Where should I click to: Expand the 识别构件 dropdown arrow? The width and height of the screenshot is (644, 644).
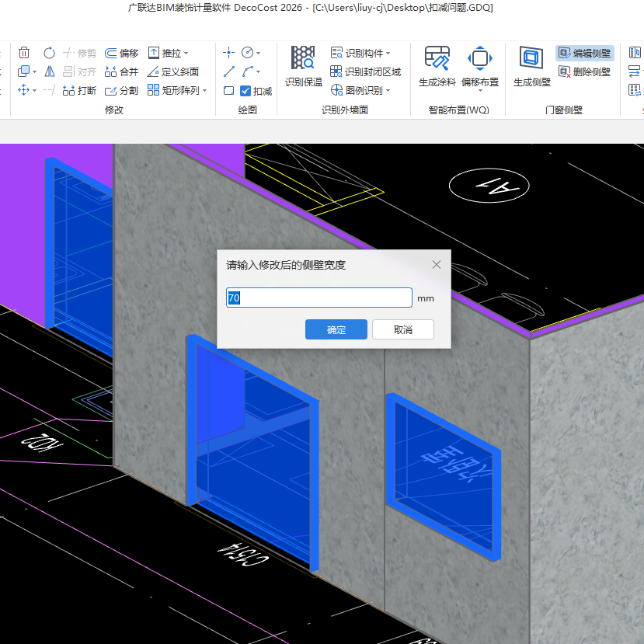coord(388,54)
